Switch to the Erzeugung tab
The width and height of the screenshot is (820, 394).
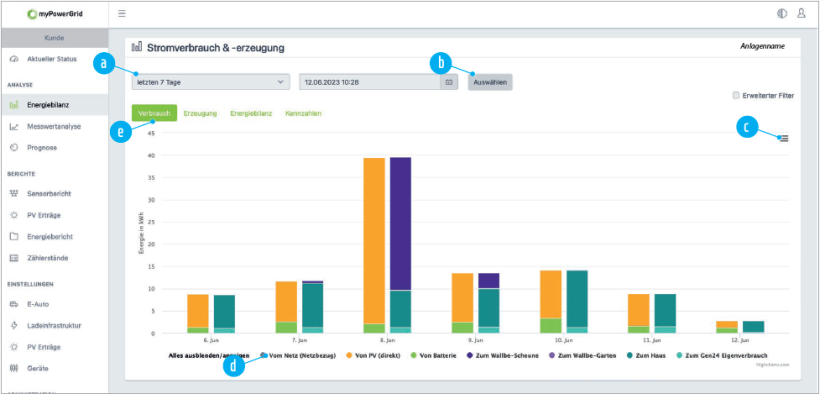[200, 113]
